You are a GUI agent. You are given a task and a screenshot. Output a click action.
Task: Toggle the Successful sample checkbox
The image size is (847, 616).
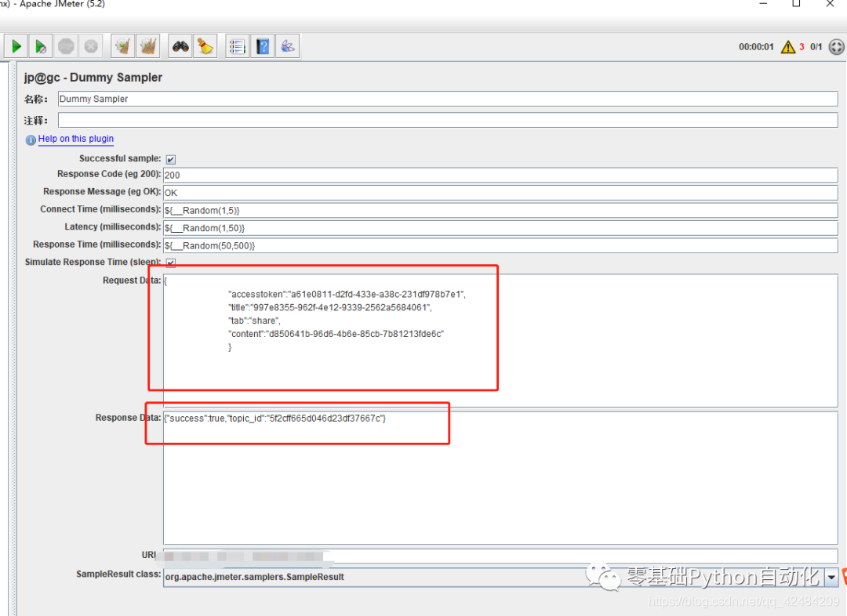(170, 159)
